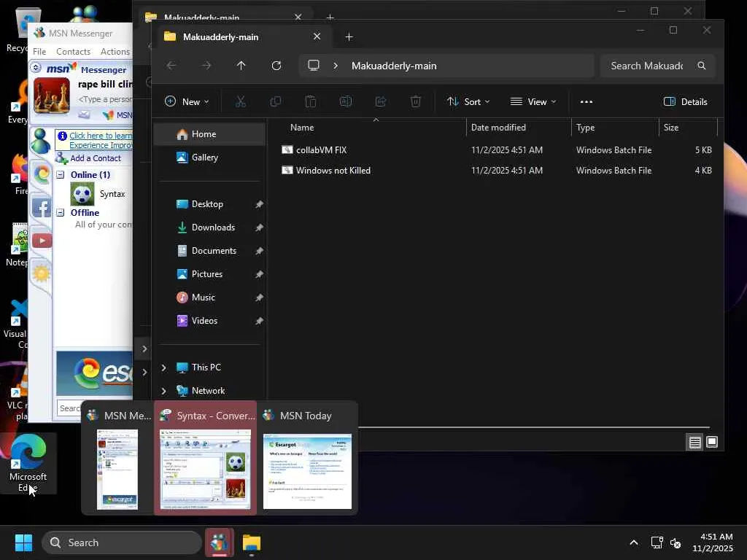This screenshot has height=560, width=747.
Task: Collapse the Online (1) contact group
Action: pyautogui.click(x=61, y=175)
